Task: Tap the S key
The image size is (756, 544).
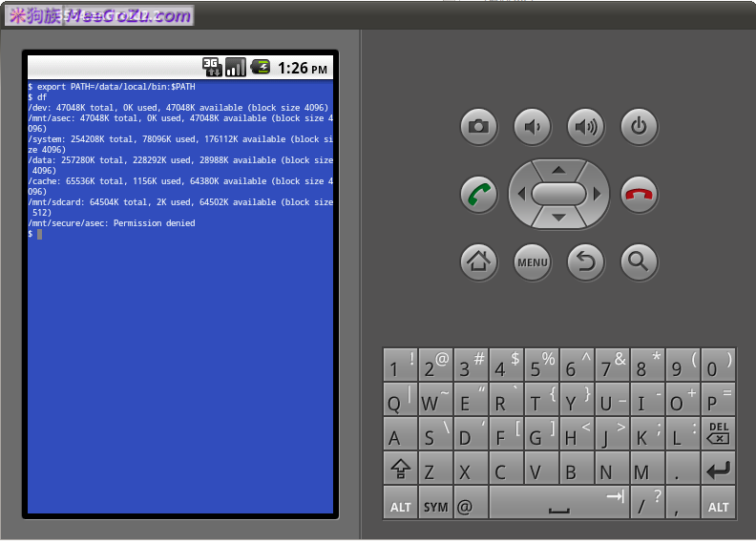Action: [436, 433]
